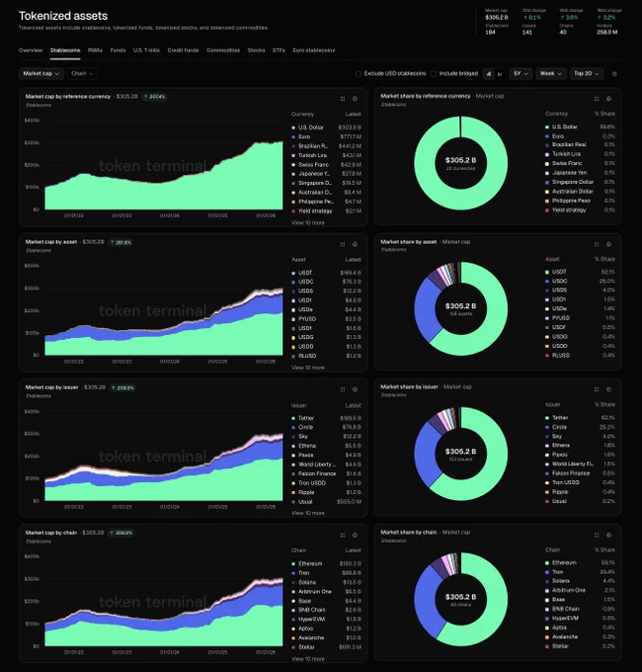Open settings gear on Market cap by chain chart

coord(355,535)
